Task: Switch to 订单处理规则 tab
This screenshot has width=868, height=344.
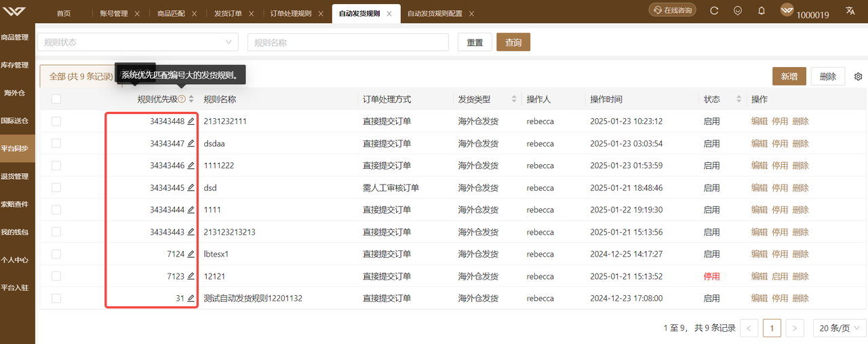Action: point(291,14)
